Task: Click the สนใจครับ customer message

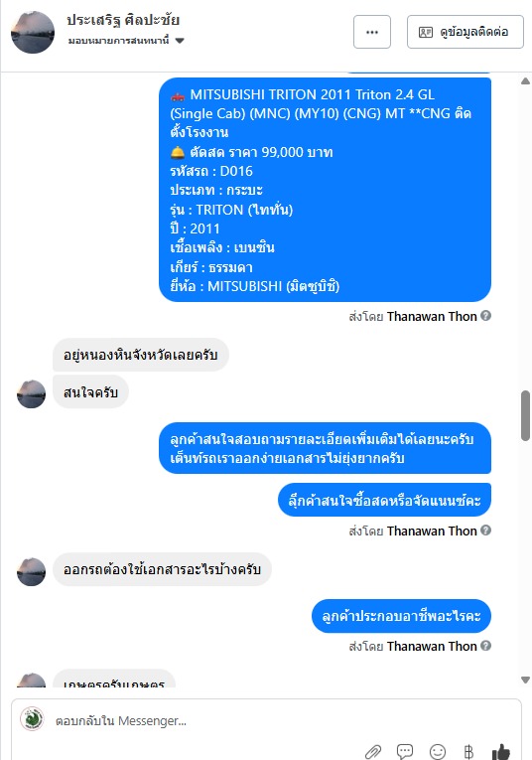Action: point(90,392)
